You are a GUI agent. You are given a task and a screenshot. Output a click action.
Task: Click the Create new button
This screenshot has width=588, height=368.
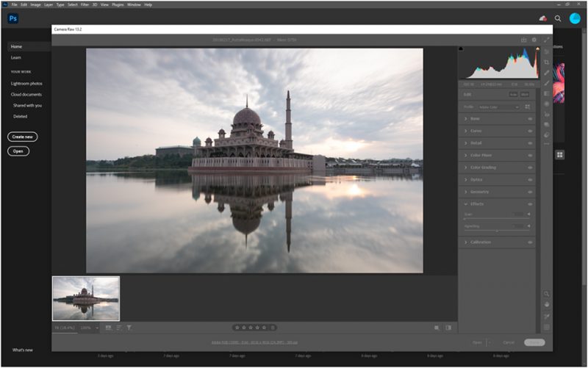point(23,137)
